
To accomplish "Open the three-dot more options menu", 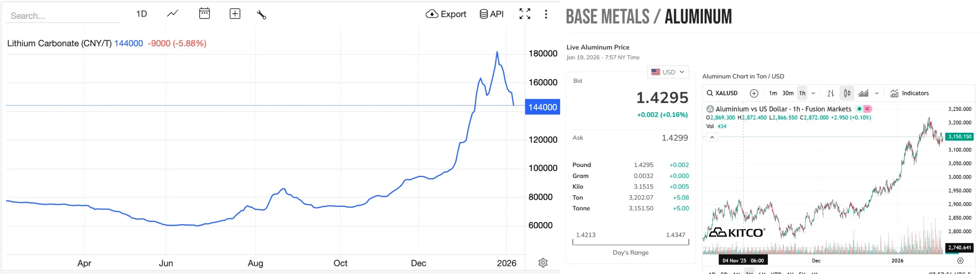I will pos(546,14).
